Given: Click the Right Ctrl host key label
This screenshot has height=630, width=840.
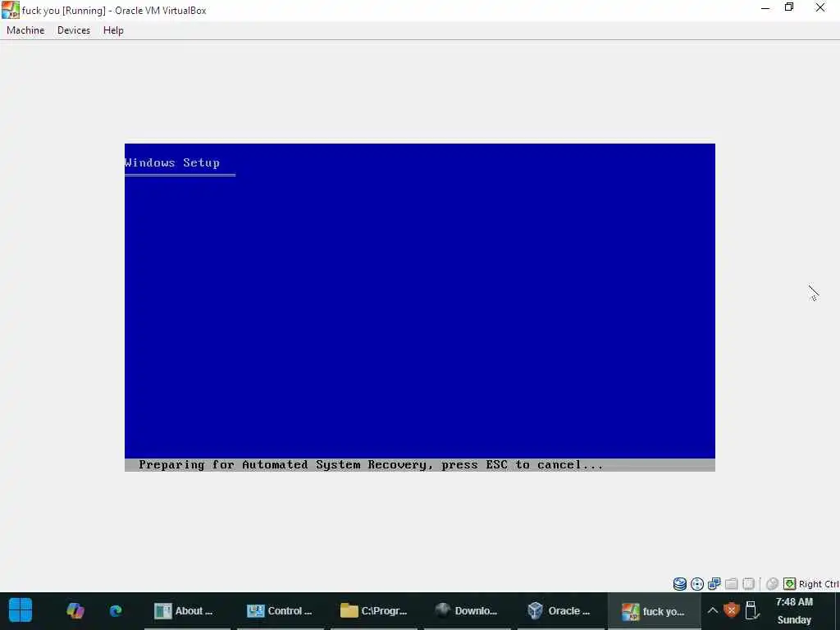Looking at the screenshot, I should [819, 584].
